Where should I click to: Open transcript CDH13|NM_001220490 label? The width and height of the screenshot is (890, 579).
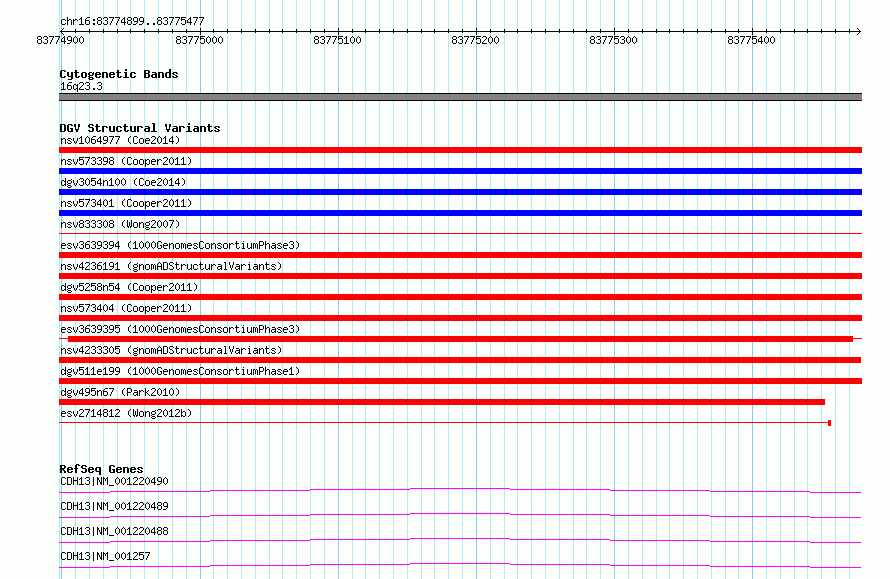tap(114, 481)
